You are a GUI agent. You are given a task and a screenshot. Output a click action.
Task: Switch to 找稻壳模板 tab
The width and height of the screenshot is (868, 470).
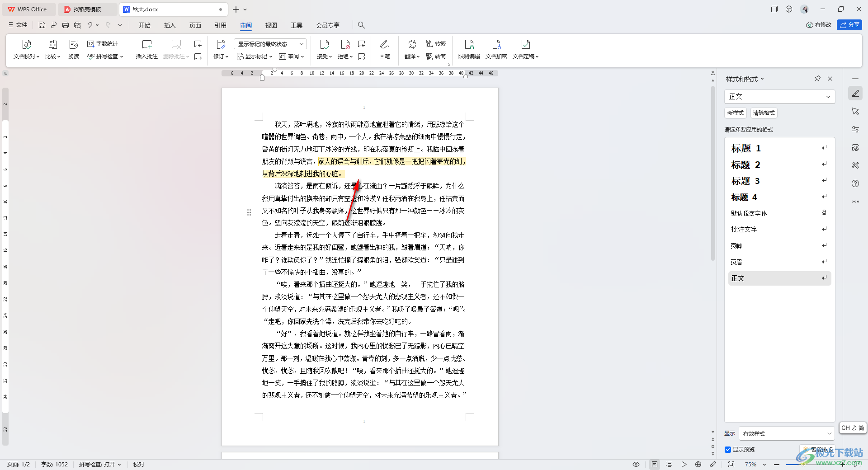(87, 9)
